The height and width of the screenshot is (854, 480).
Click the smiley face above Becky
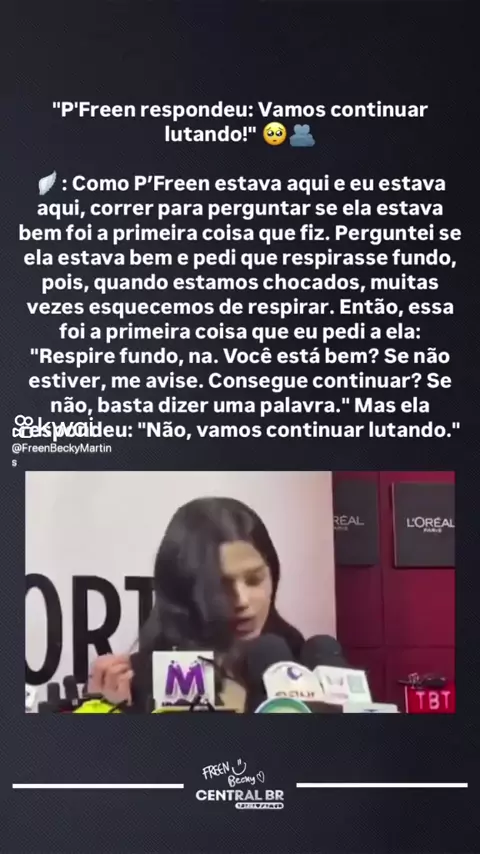click(x=239, y=766)
